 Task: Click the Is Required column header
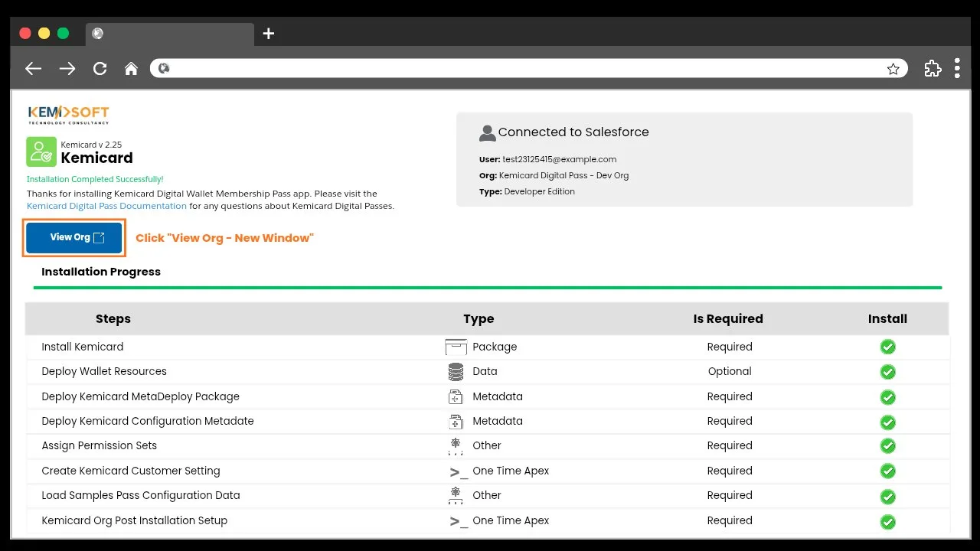[x=728, y=319]
